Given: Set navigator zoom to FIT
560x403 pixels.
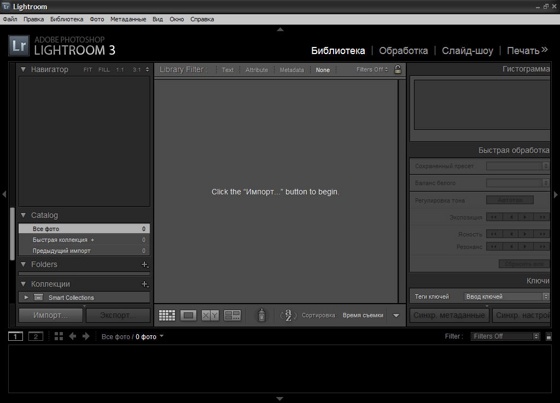Looking at the screenshot, I should tap(88, 70).
